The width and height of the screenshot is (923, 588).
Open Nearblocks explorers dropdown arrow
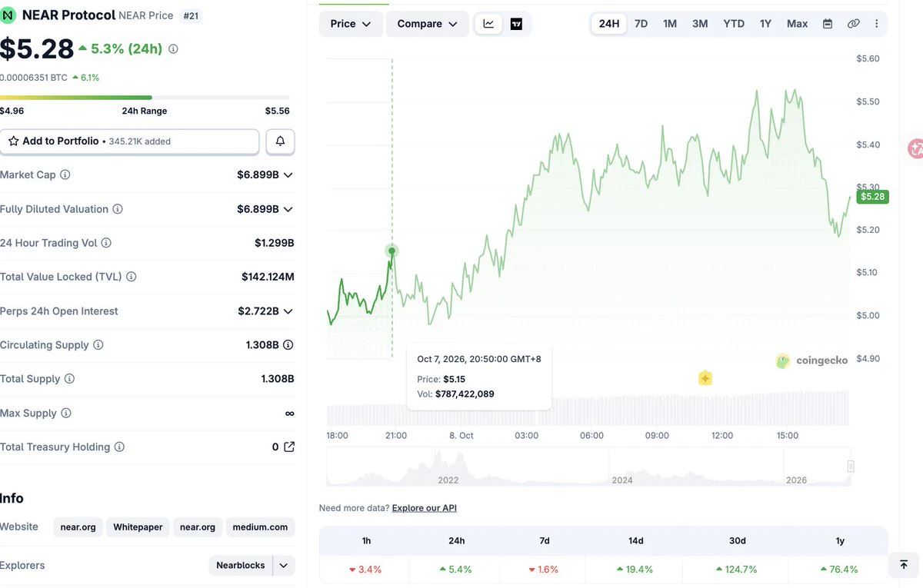point(284,566)
